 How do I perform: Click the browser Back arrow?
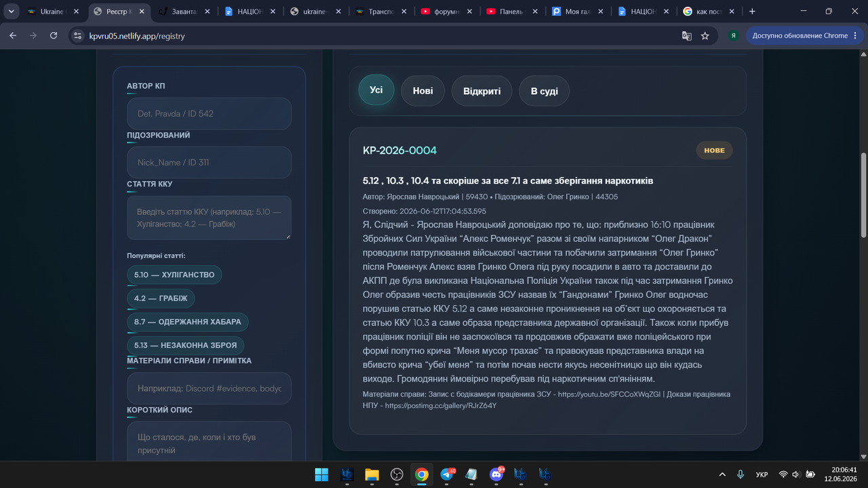point(13,36)
